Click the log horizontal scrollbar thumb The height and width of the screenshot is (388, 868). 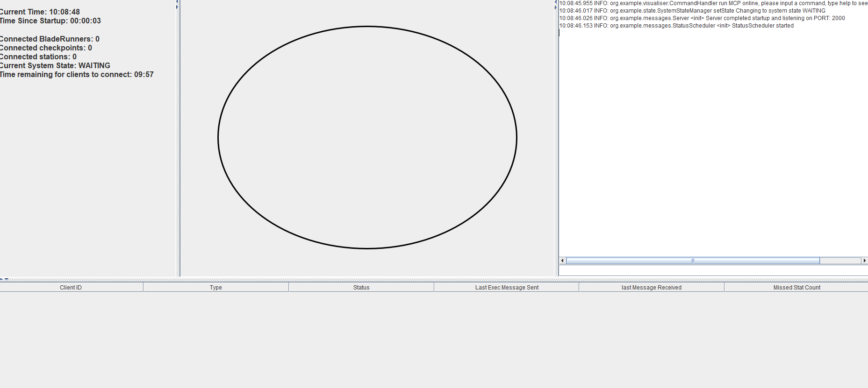[x=693, y=261]
